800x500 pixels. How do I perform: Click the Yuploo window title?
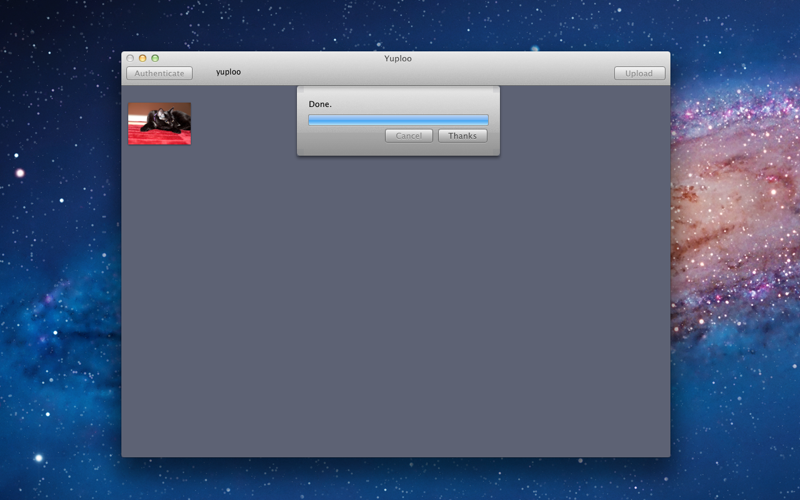tap(398, 58)
